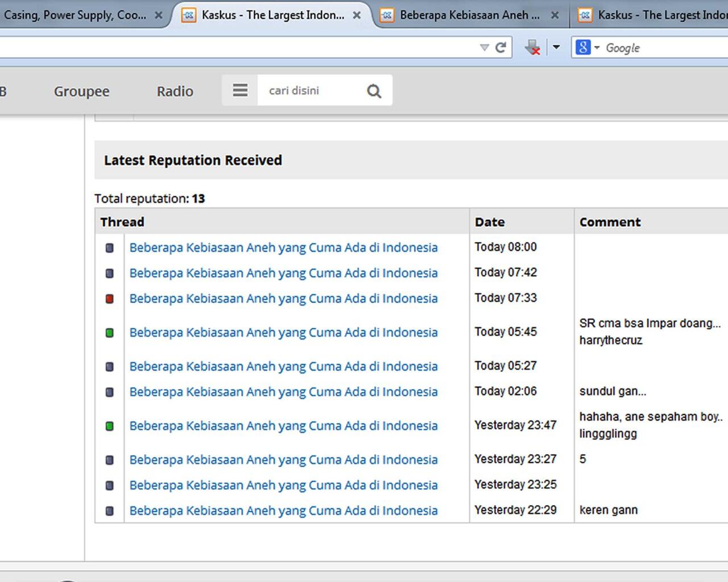Click the gray reputation icon for Today 05:27
728x582 pixels.
point(110,367)
